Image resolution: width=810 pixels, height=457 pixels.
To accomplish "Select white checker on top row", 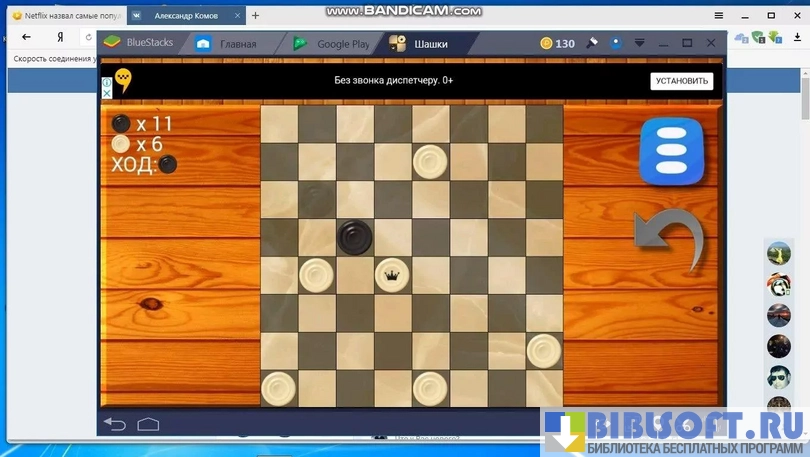I will pos(430,159).
